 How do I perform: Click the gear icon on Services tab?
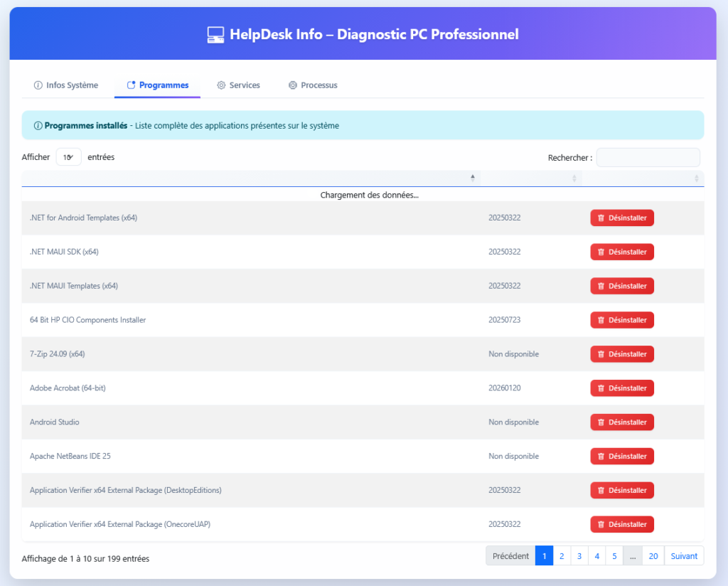[x=221, y=85]
